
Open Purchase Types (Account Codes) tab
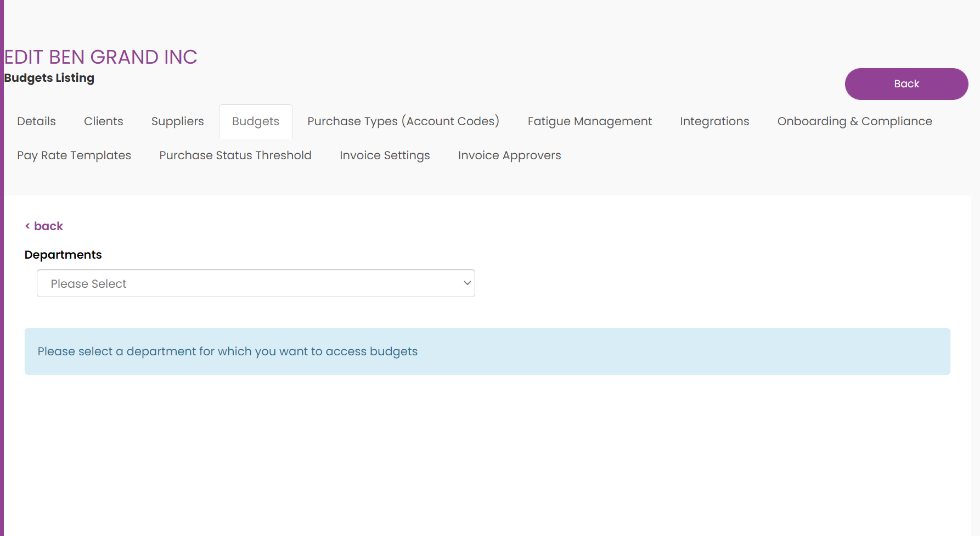point(403,121)
